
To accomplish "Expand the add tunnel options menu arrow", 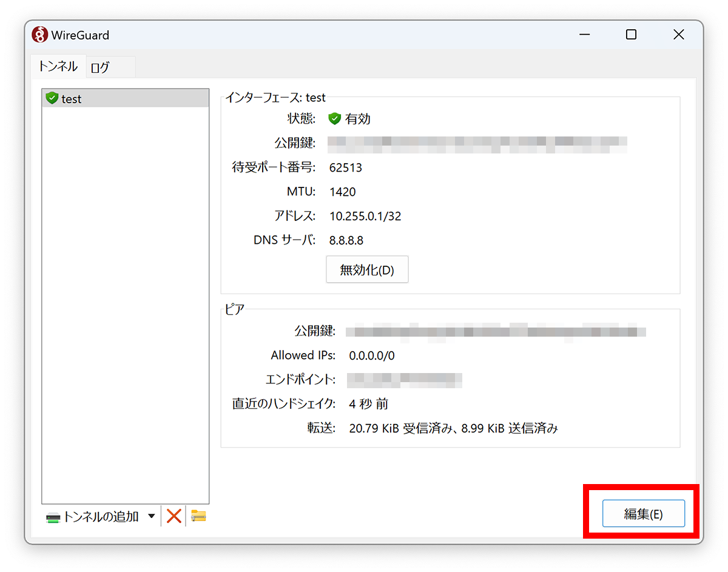I will 150,516.
